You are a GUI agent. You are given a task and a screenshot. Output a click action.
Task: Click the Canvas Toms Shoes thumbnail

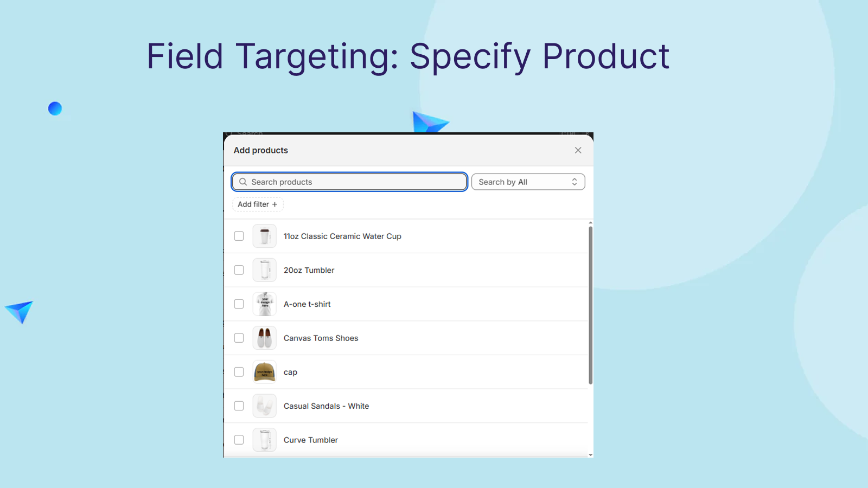tap(265, 338)
